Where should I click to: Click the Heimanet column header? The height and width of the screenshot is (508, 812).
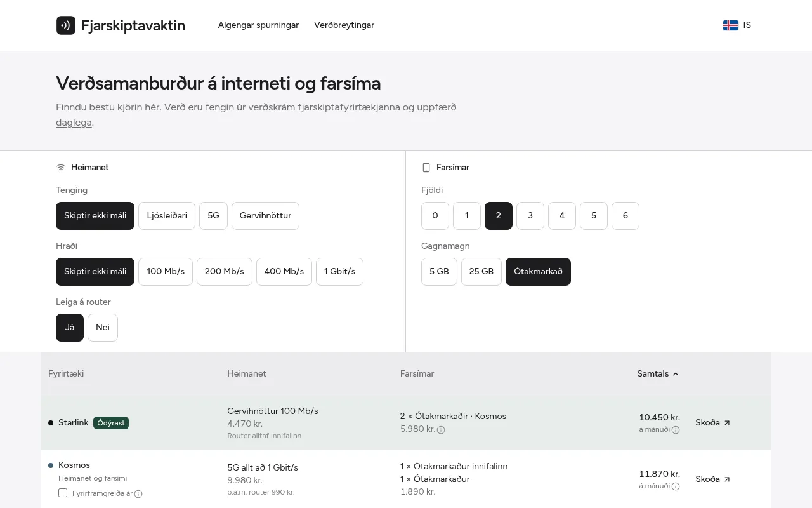coord(247,374)
